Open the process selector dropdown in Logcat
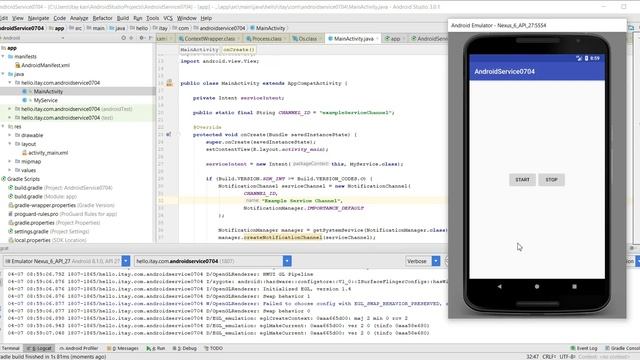The width and height of the screenshot is (640, 360). pos(287,261)
